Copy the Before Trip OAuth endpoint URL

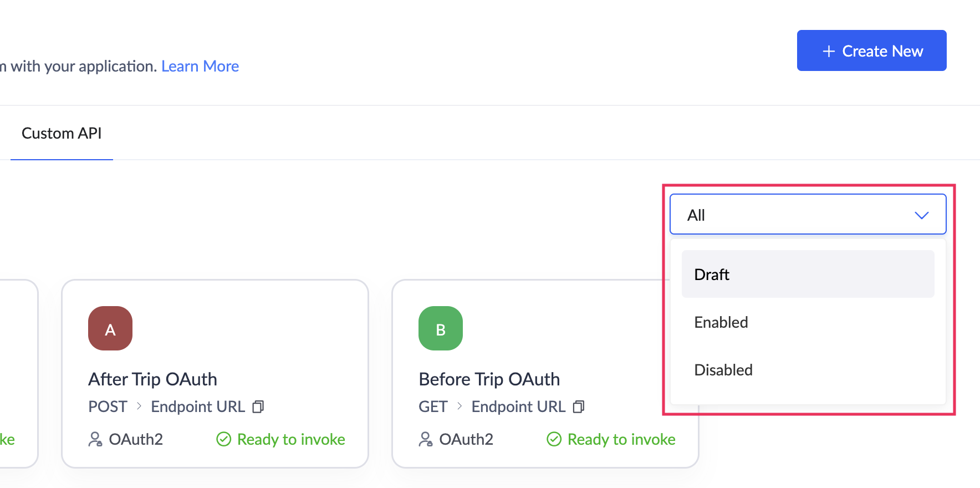579,407
